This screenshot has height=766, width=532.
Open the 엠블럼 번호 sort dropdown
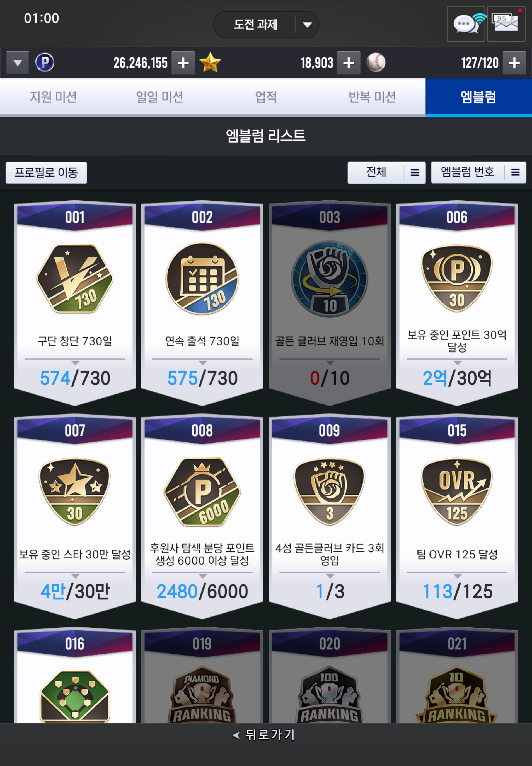[x=479, y=172]
